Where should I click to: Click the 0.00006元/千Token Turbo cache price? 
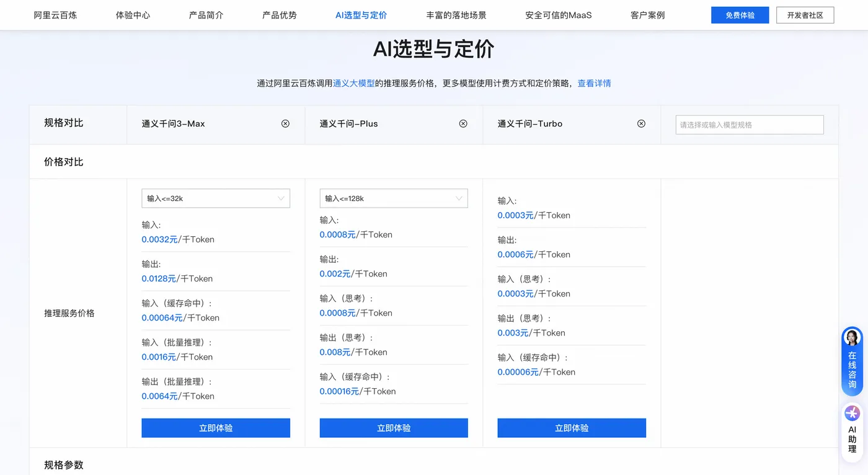(536, 372)
